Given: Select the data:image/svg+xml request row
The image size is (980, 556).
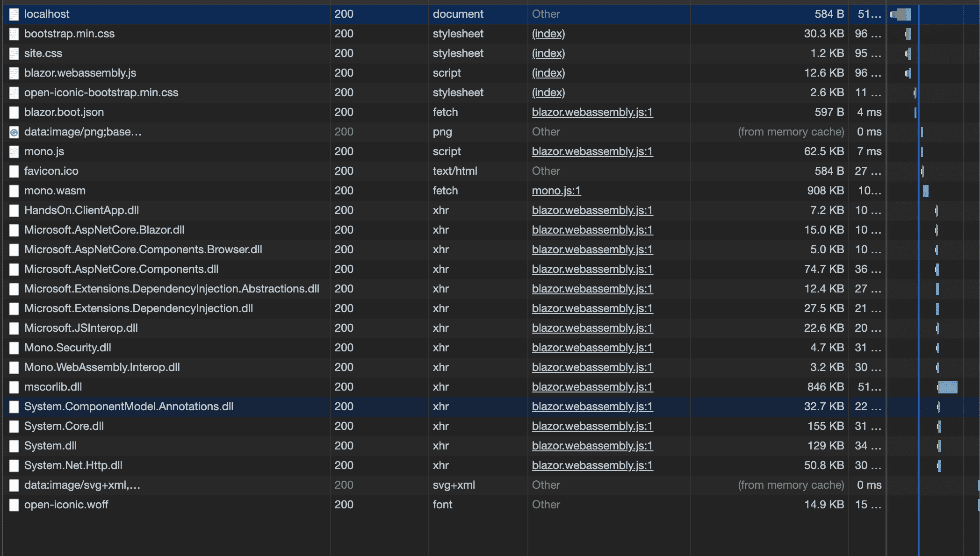Looking at the screenshot, I should (x=82, y=485).
